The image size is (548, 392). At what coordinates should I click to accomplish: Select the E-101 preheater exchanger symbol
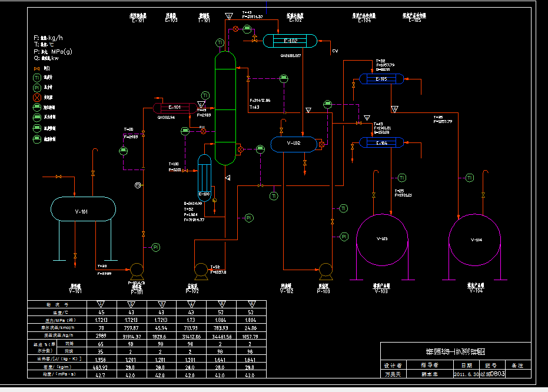coord(175,108)
